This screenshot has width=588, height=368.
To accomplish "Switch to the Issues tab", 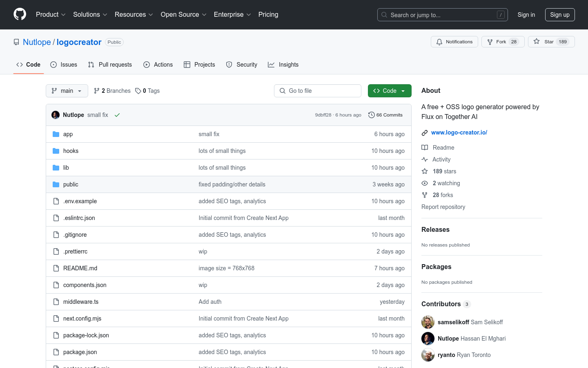I will click(x=64, y=65).
